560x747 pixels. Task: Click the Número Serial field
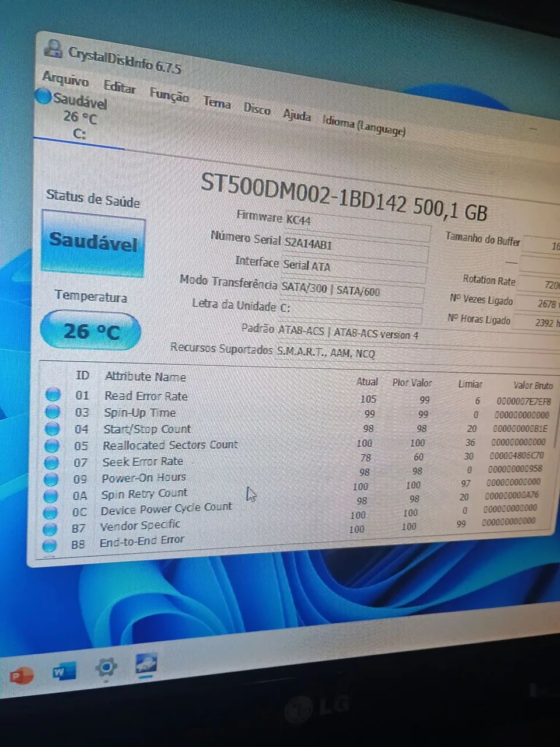pyautogui.click(x=355, y=247)
